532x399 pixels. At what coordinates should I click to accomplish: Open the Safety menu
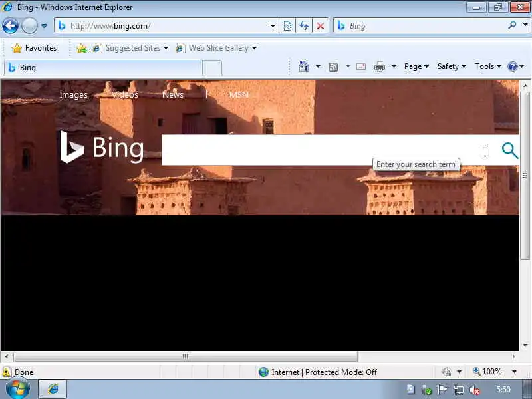pos(452,66)
